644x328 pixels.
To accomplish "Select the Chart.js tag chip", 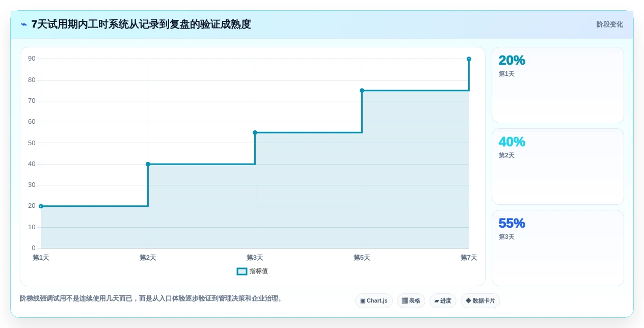I will [x=374, y=301].
